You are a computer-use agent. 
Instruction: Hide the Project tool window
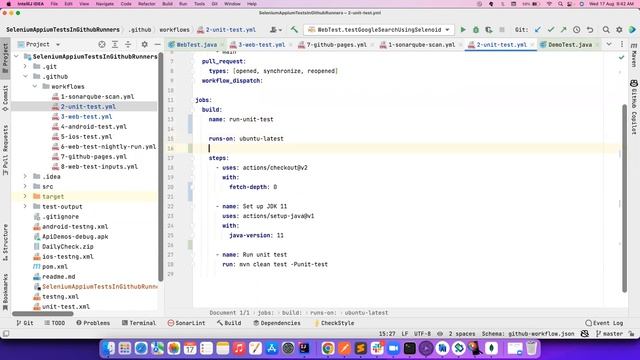click(158, 44)
